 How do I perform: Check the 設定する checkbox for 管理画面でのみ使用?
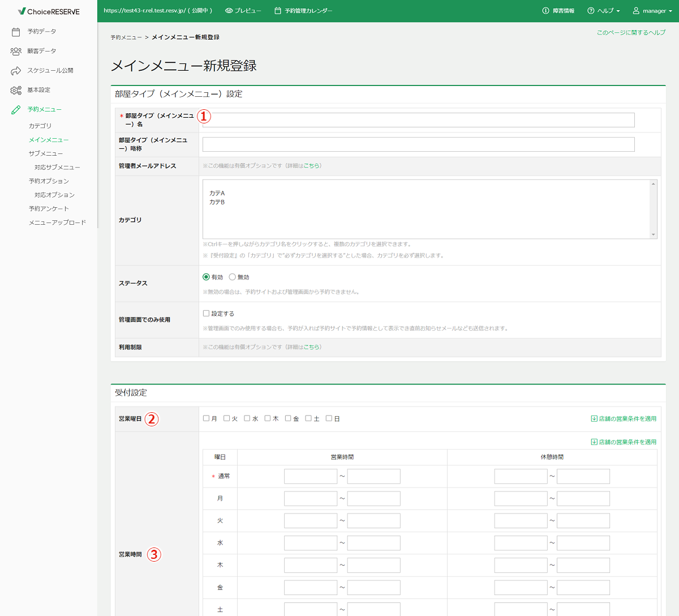point(206,314)
